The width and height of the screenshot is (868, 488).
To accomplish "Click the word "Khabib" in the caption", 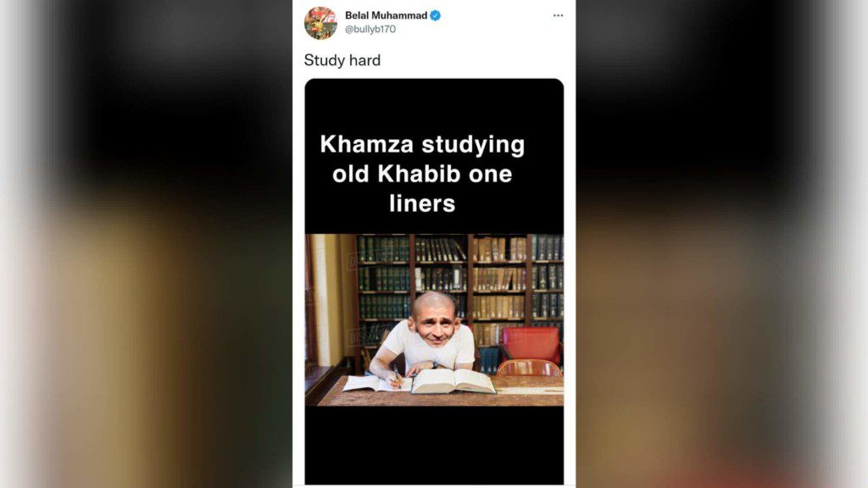I will [x=419, y=174].
